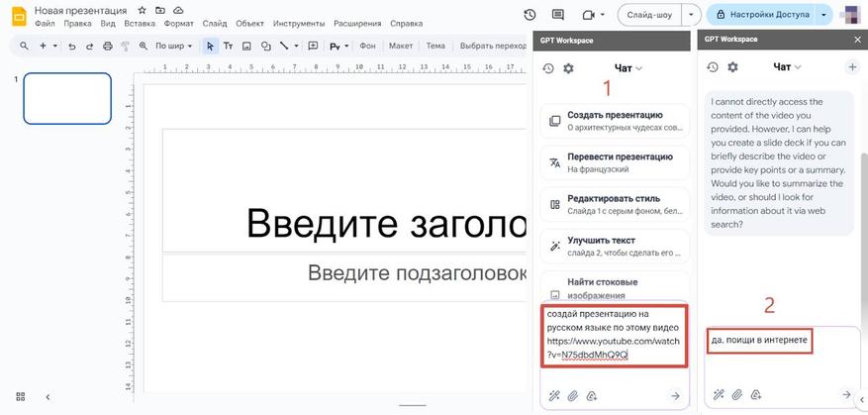Start a new chat with the plus icon
Image resolution: width=868 pixels, height=415 pixels.
click(x=852, y=67)
